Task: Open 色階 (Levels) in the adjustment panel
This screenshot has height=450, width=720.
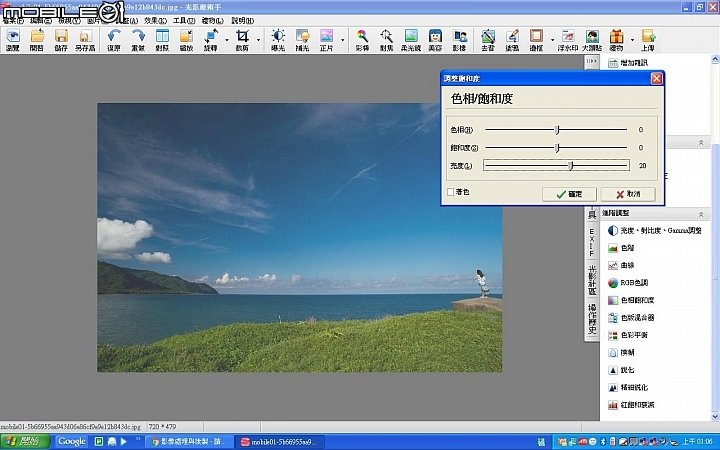Action: click(627, 248)
